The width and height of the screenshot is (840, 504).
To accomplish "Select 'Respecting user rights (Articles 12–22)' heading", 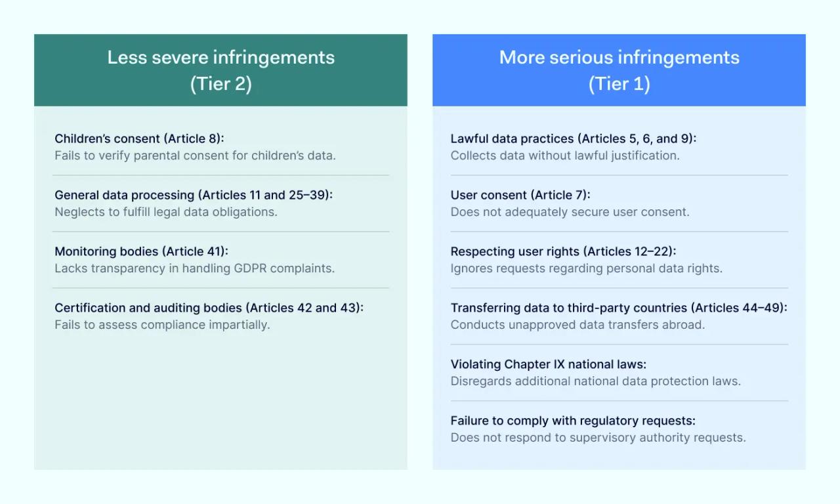I will click(x=563, y=251).
